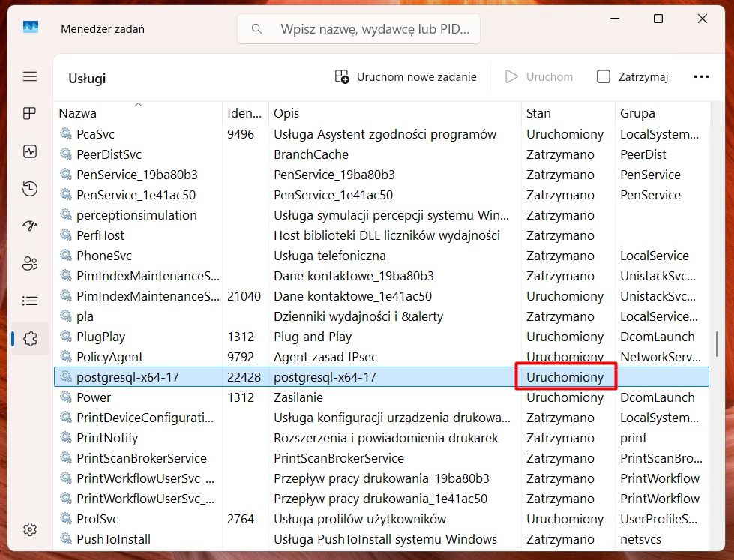Image resolution: width=734 pixels, height=560 pixels.
Task: Click Zatrzymaj to stop the service
Action: click(633, 76)
